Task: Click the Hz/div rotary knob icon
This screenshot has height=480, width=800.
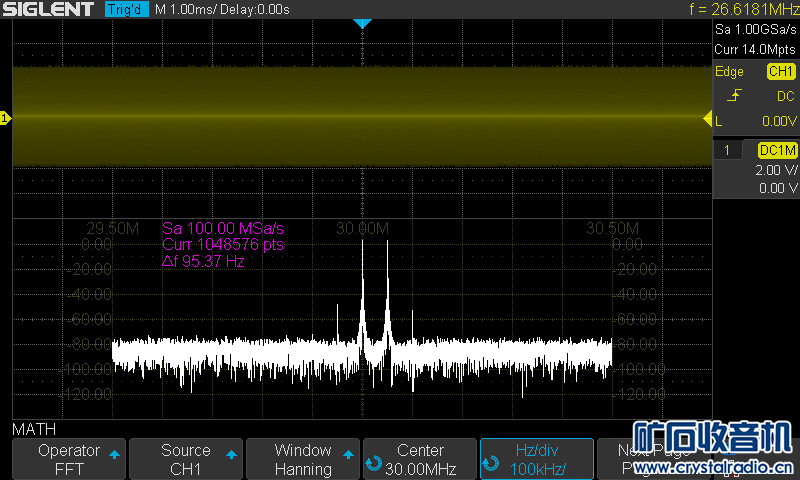Action: click(490, 463)
